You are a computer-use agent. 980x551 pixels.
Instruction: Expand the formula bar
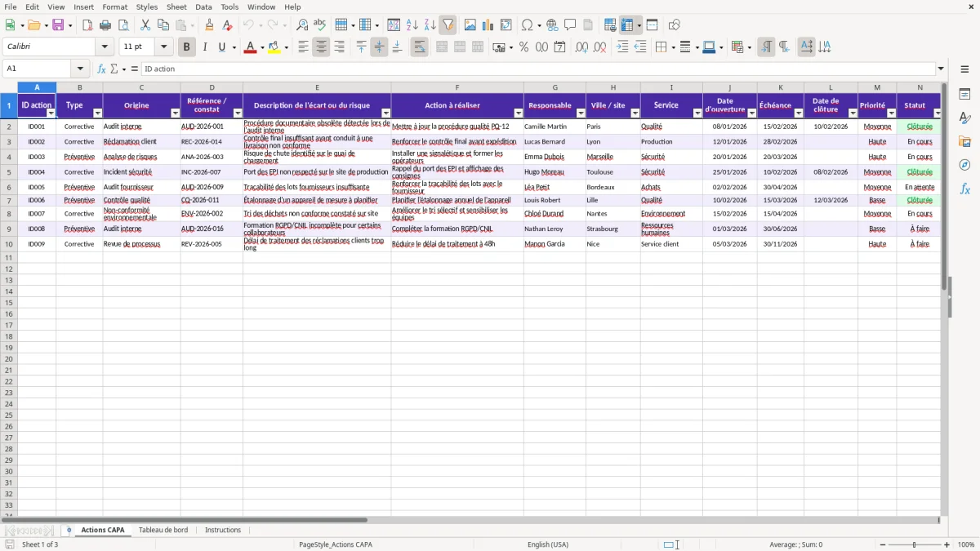click(x=942, y=69)
